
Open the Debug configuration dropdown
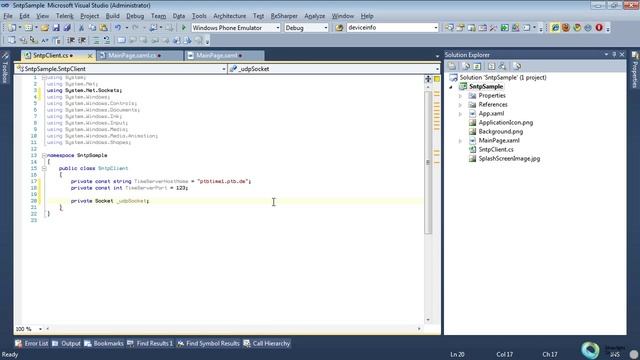point(325,28)
